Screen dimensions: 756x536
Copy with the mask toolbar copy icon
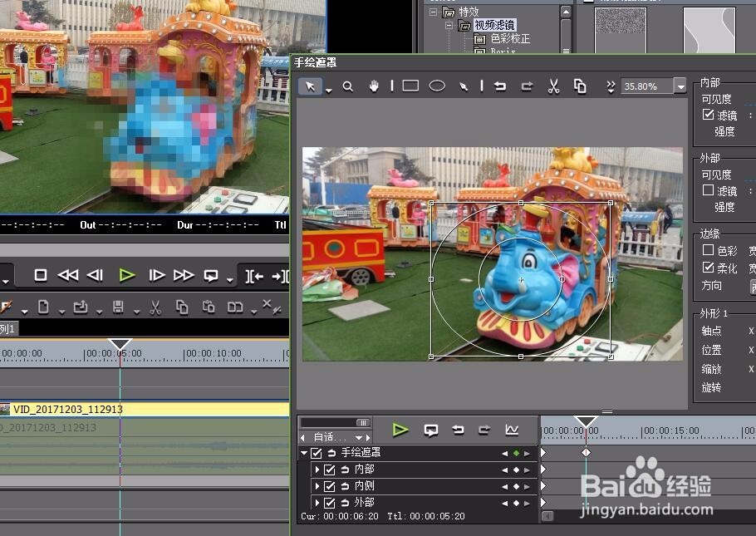[x=580, y=86]
